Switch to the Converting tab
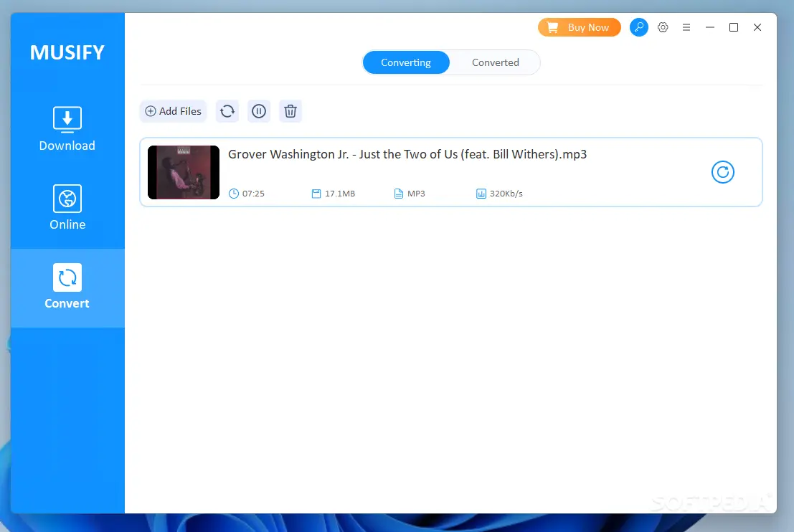Viewport: 794px width, 532px height. pyautogui.click(x=406, y=62)
